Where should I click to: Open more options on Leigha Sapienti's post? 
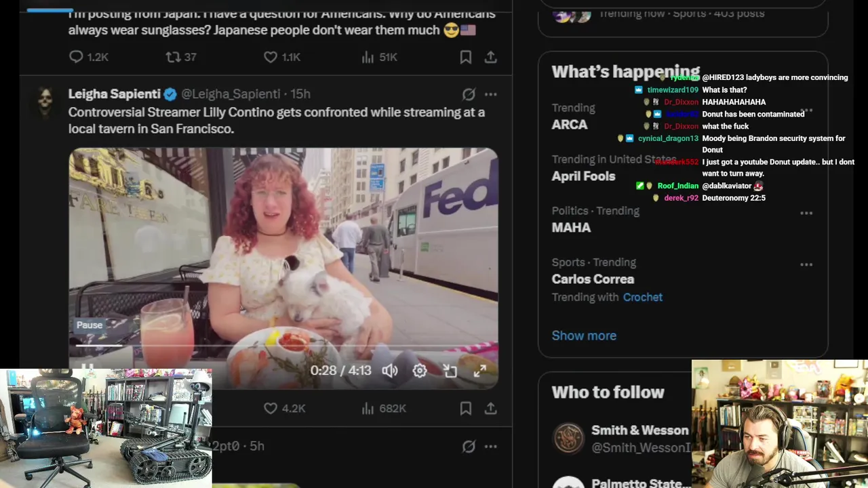tap(490, 94)
